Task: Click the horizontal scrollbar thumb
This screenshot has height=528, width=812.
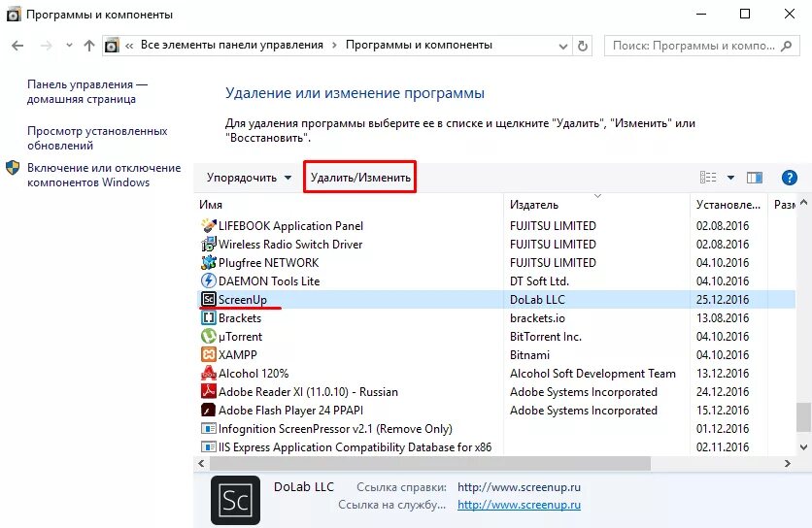Action: coord(430,463)
